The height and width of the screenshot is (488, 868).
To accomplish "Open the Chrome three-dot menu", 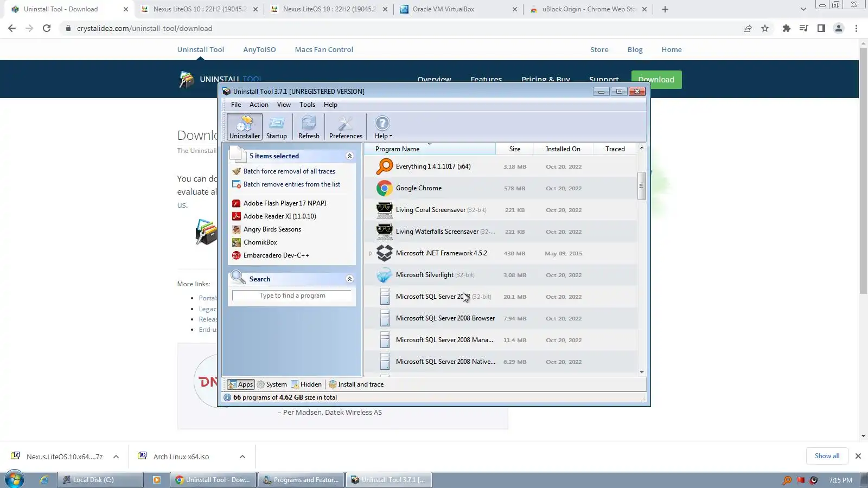I will tap(857, 28).
